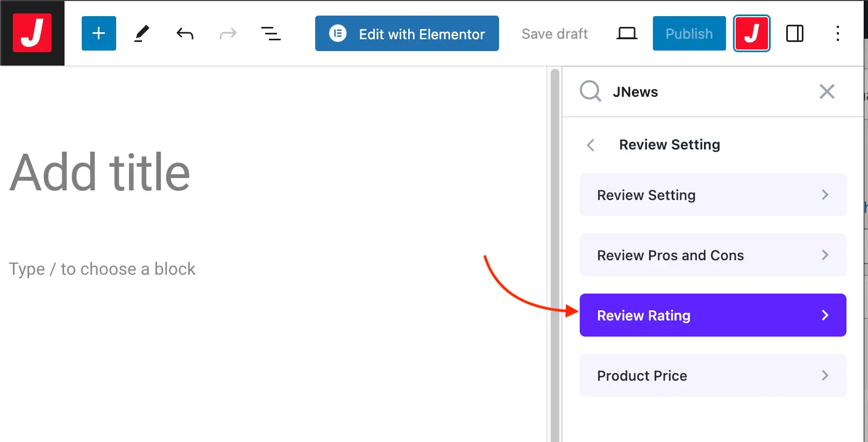Screen dimensions: 868x442
Task: Open the three-dot Options menu
Action: pos(837,34)
